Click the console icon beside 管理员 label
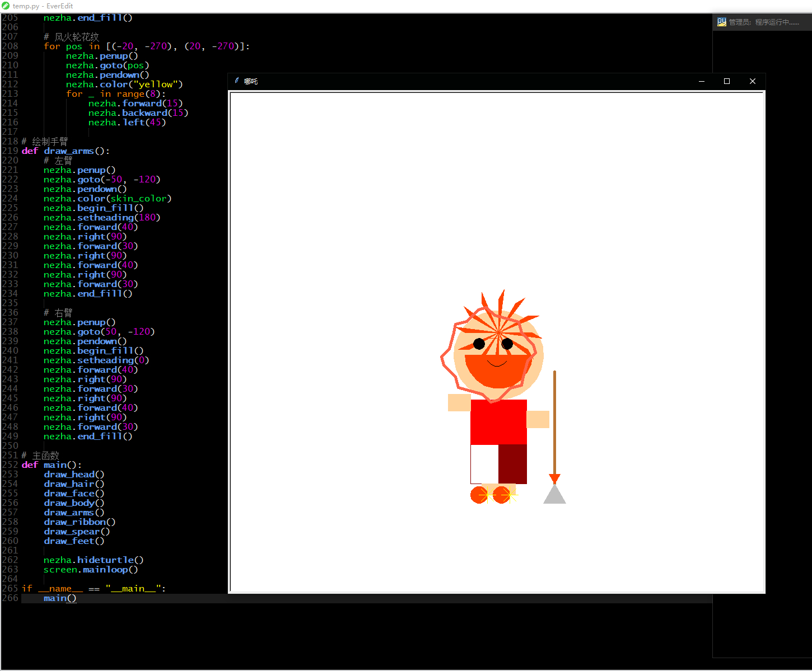Viewport: 812px width, 671px height. click(722, 22)
